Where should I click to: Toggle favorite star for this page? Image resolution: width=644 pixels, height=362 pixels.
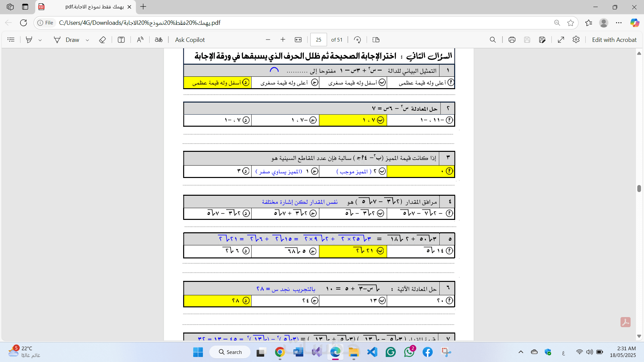point(571,23)
